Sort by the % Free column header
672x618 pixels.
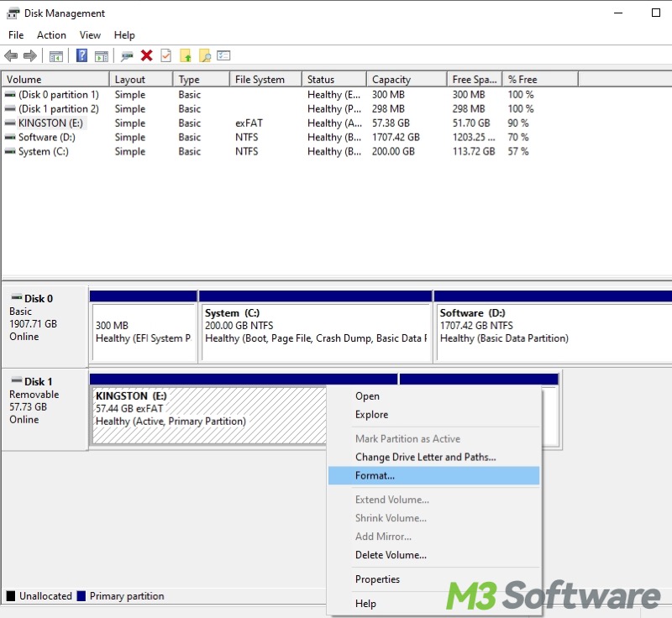coord(540,80)
